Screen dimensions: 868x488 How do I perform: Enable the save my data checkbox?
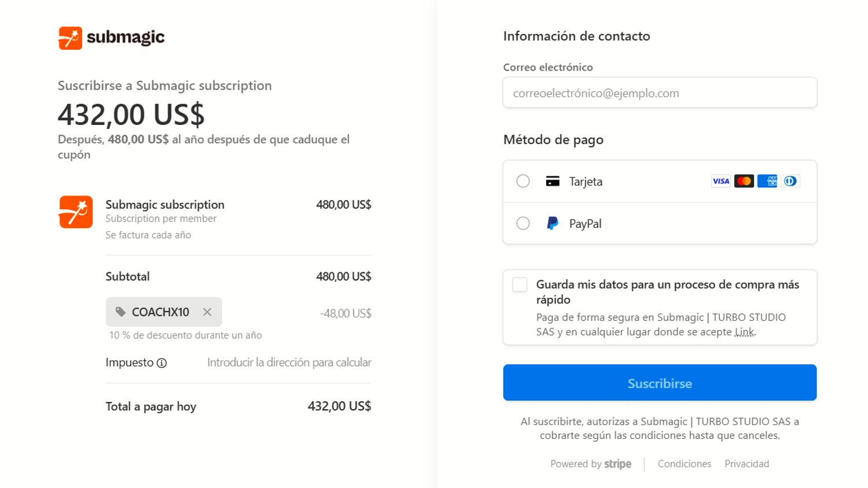[520, 284]
